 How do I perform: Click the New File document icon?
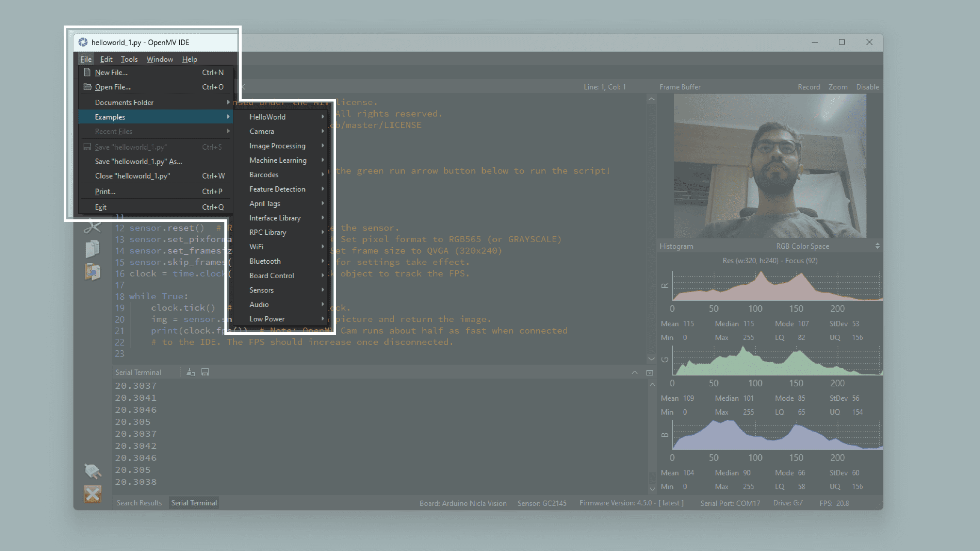click(x=87, y=72)
